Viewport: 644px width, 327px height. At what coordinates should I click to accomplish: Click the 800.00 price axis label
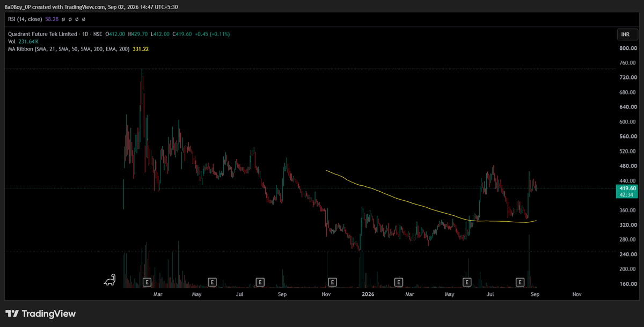[x=627, y=48]
